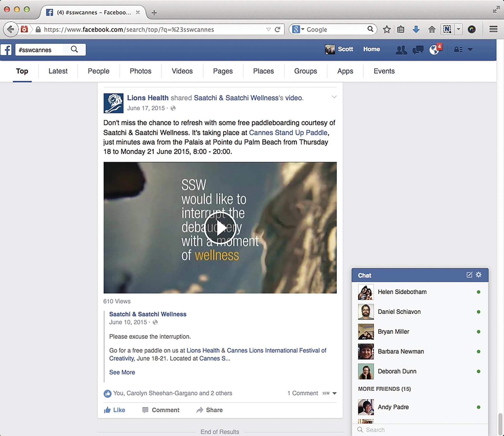Click the Comment button under the post
504x436 pixels.
[x=161, y=410]
